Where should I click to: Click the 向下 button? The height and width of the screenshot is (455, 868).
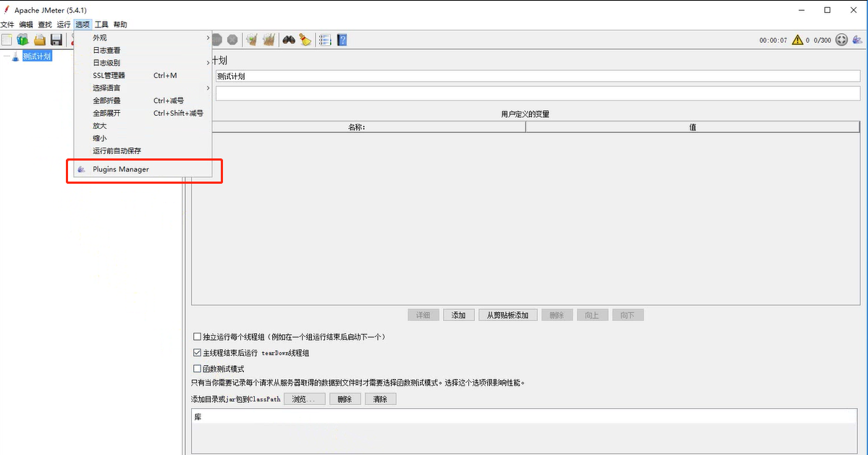(627, 315)
